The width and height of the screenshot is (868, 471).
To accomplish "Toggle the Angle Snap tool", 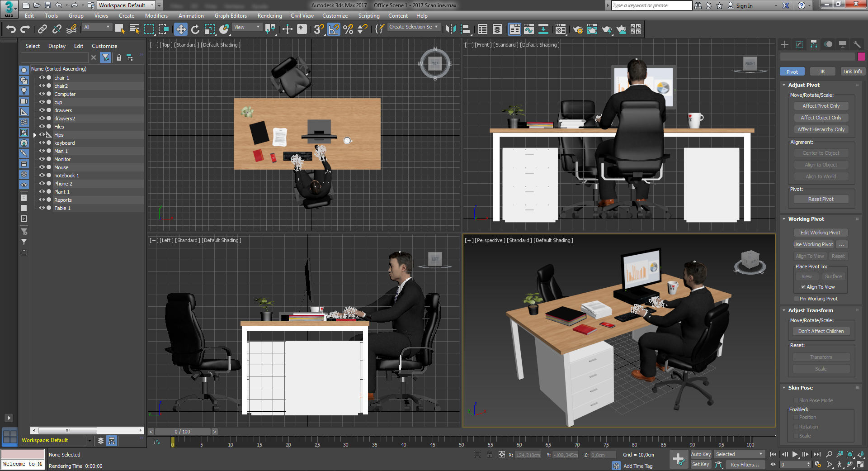I will [x=334, y=29].
